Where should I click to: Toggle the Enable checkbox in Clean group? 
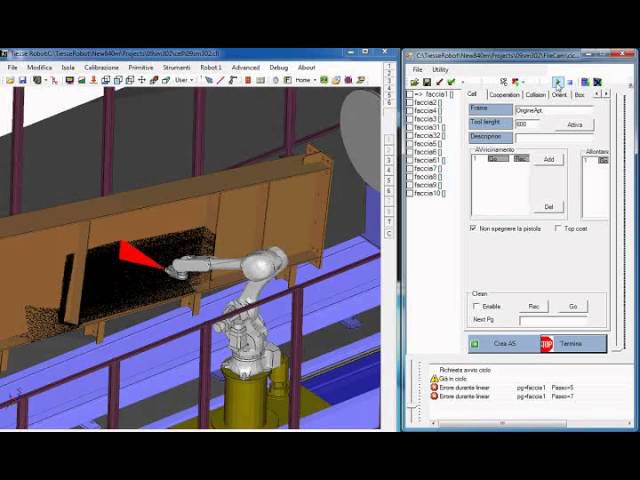476,306
